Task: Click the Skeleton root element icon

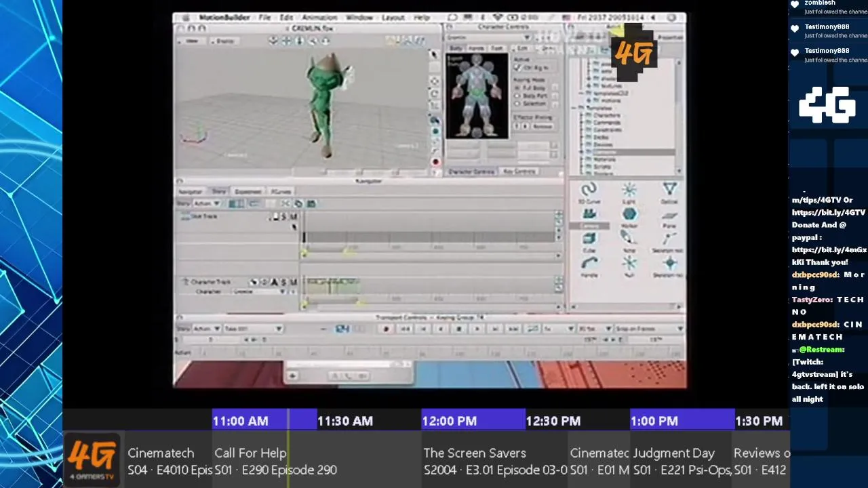Action: 670,239
